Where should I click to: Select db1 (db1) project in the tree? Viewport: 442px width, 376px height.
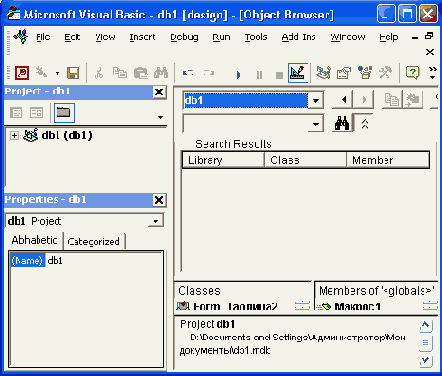tap(67, 135)
